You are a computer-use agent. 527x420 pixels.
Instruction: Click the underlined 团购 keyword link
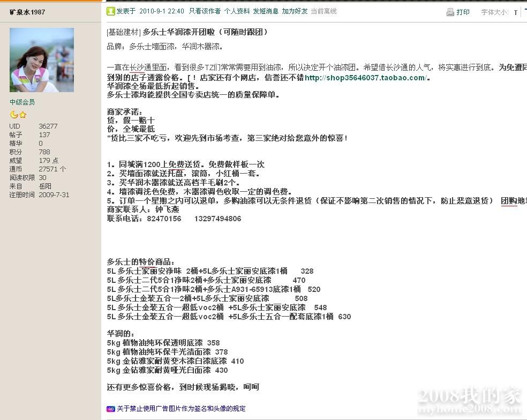click(508, 200)
